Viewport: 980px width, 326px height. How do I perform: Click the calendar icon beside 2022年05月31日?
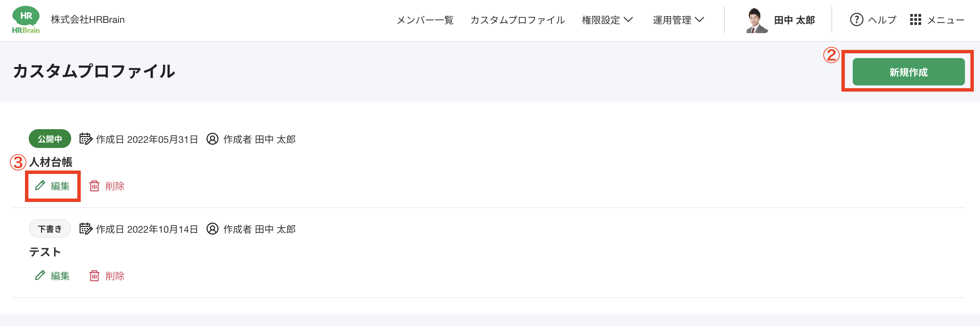(x=86, y=139)
